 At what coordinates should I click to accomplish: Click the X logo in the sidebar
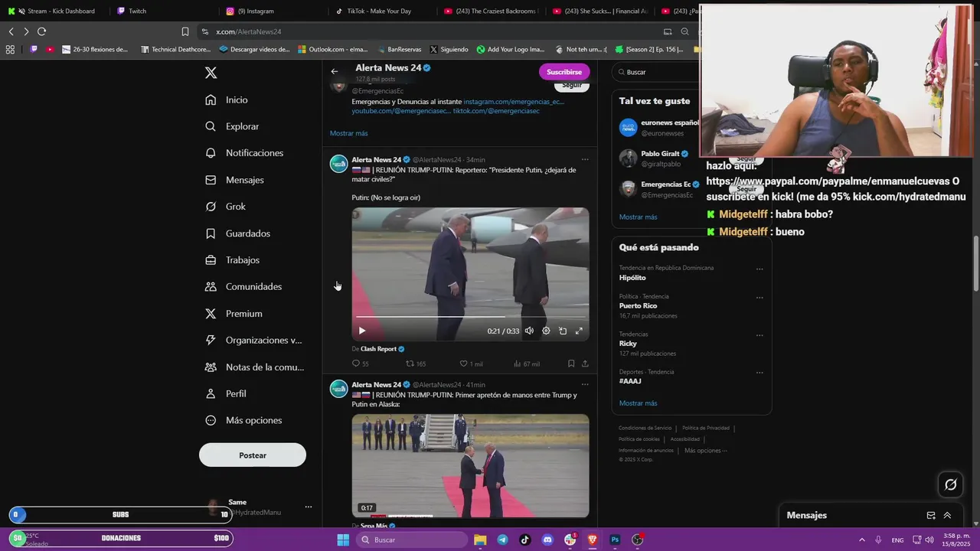[211, 73]
